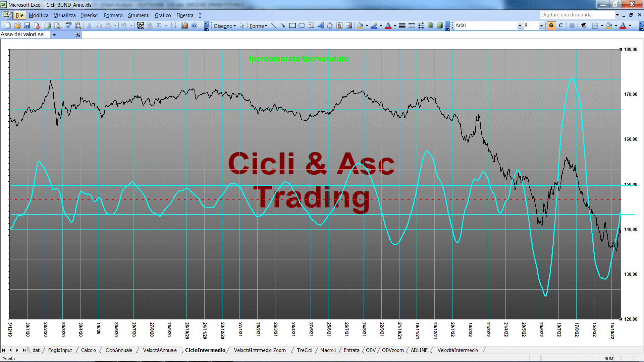Go to first sheet tab navigation arrow

(4, 350)
